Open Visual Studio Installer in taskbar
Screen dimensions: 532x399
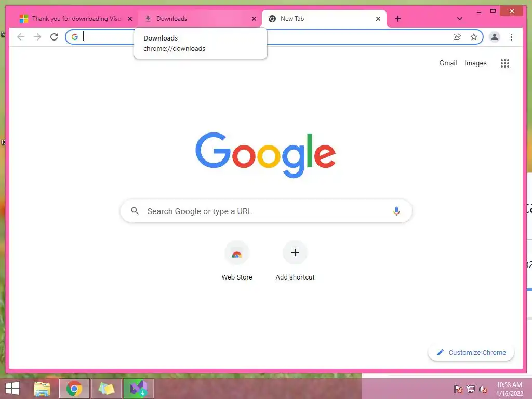coord(138,389)
